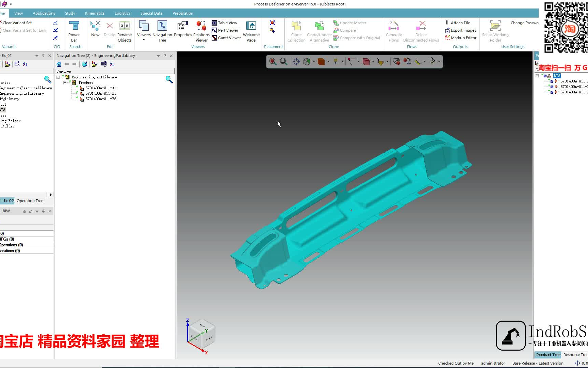The height and width of the screenshot is (368, 588).
Task: Open the Relations Viewer
Action: (201, 31)
